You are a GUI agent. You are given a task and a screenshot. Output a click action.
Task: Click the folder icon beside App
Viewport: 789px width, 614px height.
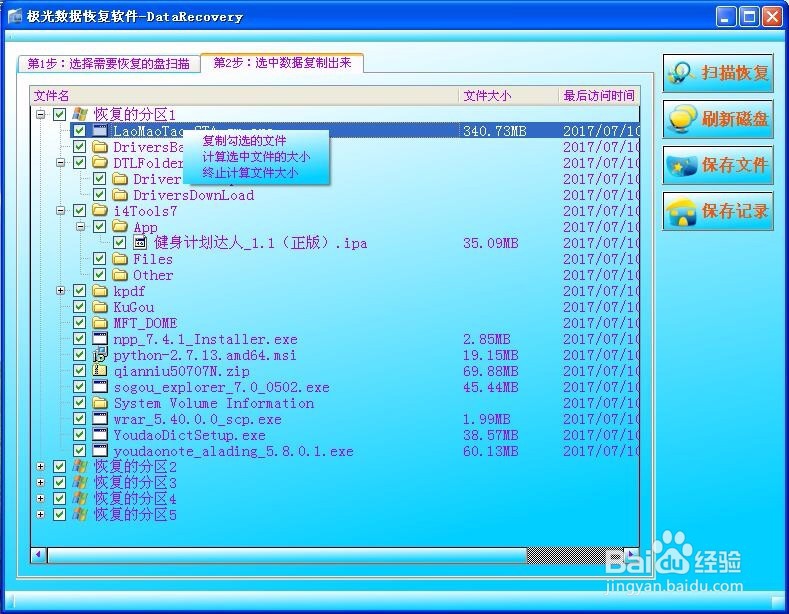pyautogui.click(x=120, y=226)
